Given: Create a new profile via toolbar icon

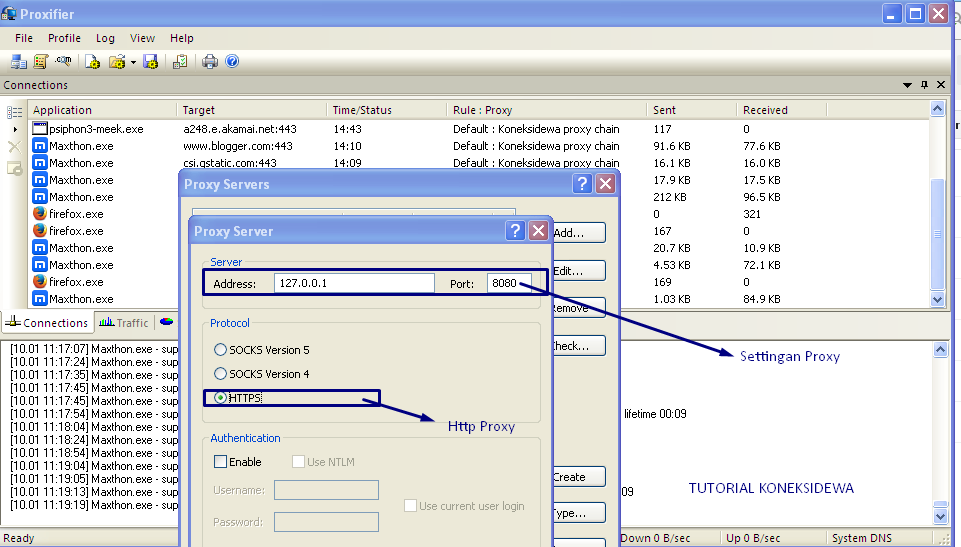Looking at the screenshot, I should coord(92,61).
